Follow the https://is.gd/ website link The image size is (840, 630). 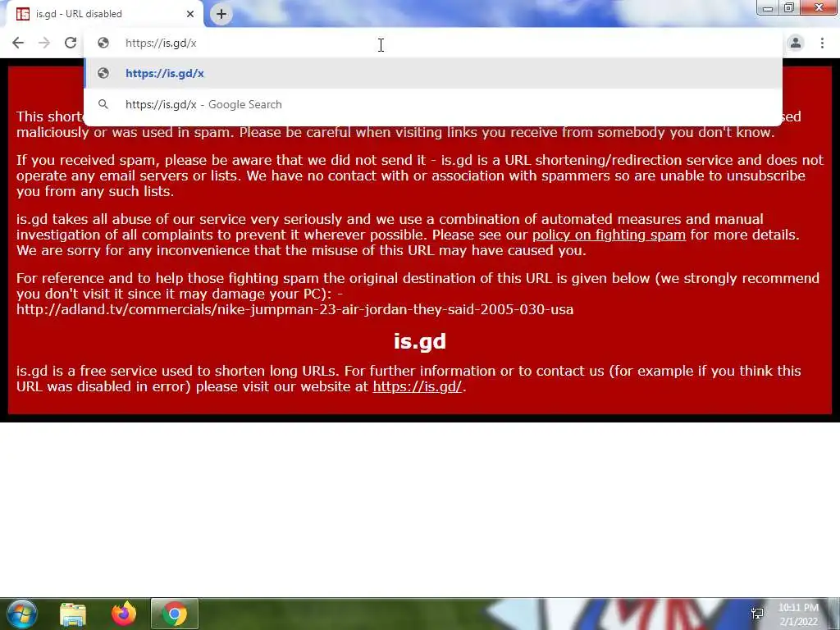click(x=418, y=386)
